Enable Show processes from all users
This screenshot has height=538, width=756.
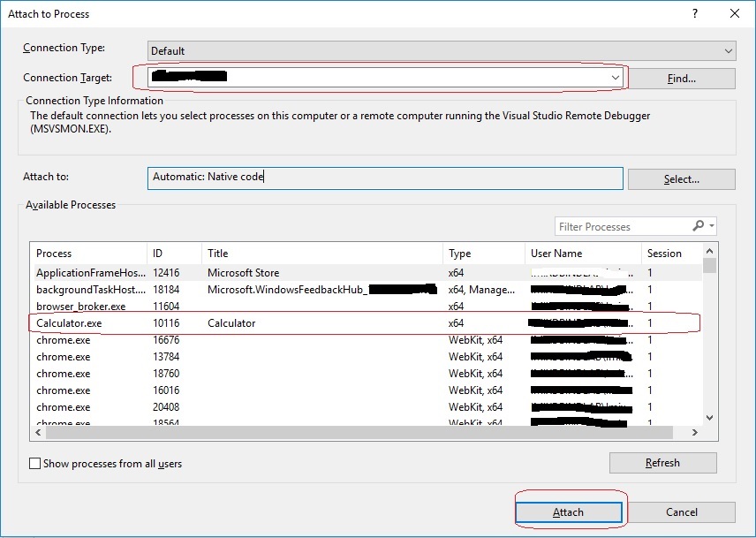click(33, 462)
